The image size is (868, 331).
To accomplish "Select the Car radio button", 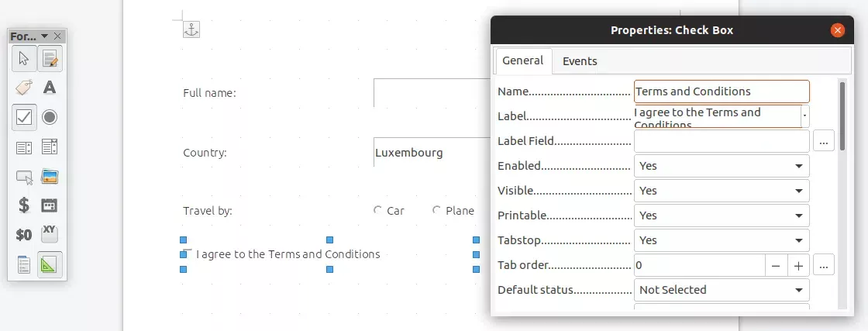I will point(378,210).
